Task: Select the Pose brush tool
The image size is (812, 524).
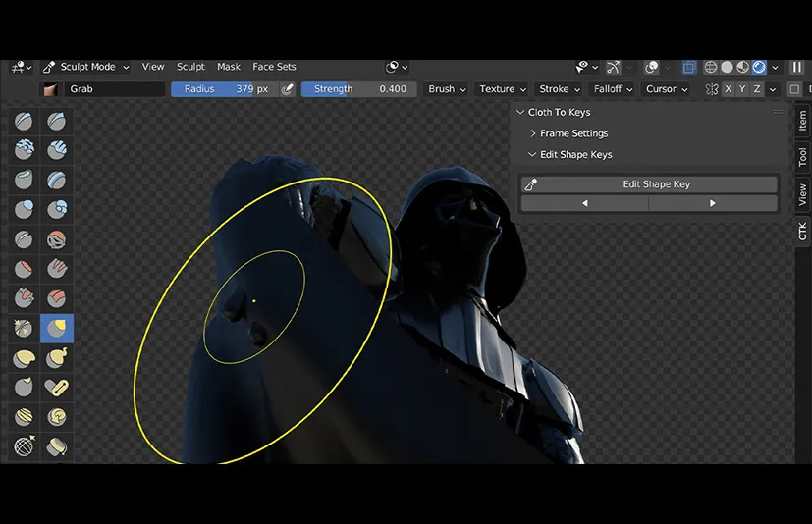Action: pos(56,388)
